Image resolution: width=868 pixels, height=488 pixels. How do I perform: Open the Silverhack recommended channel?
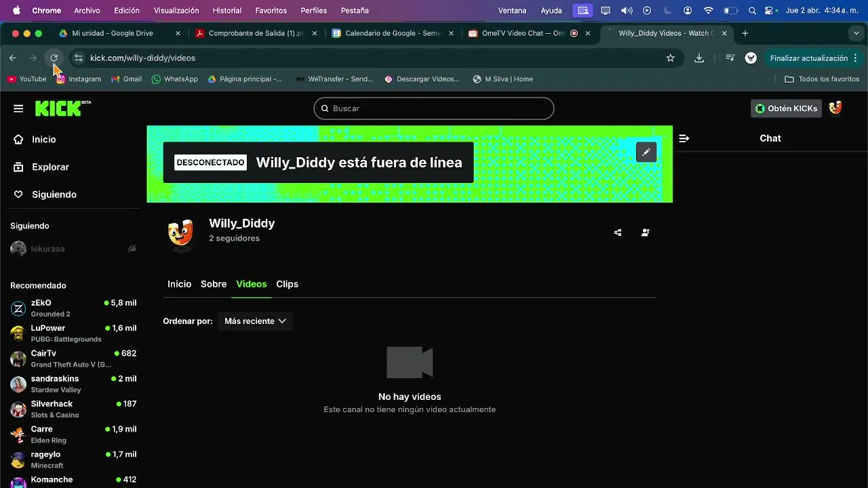(73, 409)
